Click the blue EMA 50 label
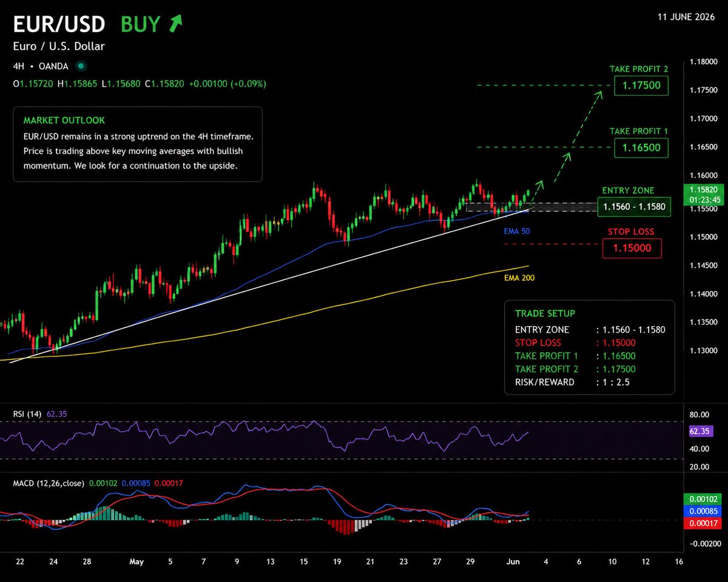 pyautogui.click(x=516, y=232)
